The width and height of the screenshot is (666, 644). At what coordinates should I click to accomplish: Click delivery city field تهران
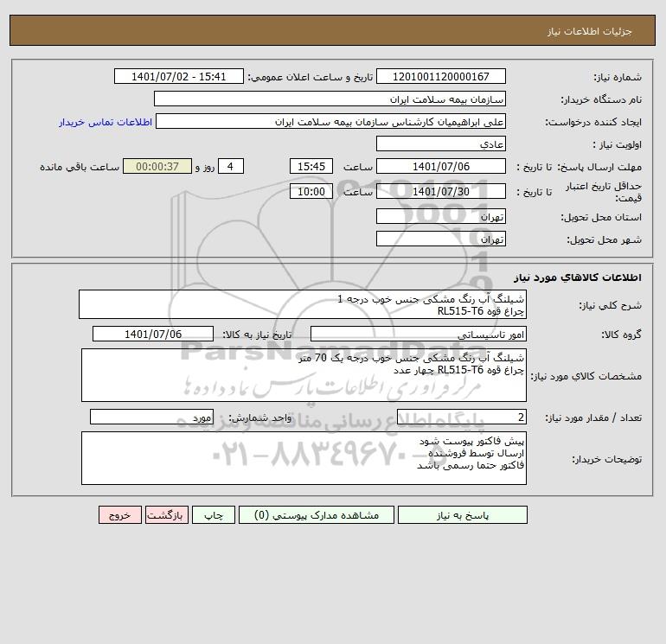coord(441,239)
